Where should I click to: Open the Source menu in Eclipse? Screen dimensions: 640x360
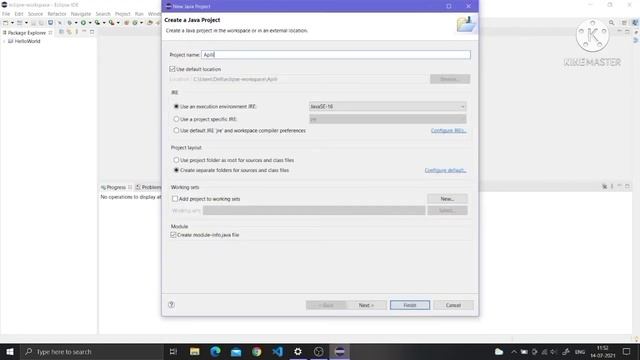[35, 14]
